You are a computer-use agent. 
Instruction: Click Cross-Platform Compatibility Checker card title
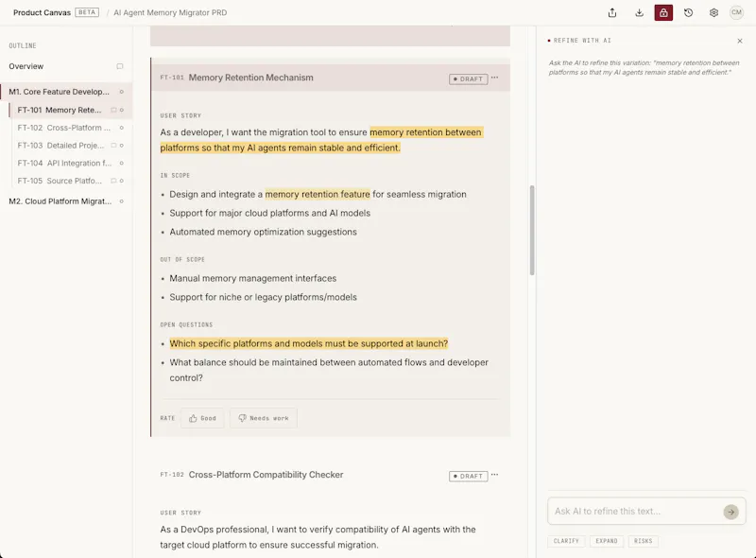[266, 475]
